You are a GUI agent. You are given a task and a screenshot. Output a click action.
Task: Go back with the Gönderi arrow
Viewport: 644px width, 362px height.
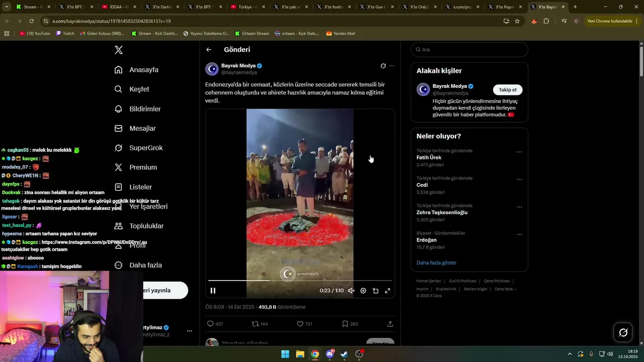(x=209, y=50)
